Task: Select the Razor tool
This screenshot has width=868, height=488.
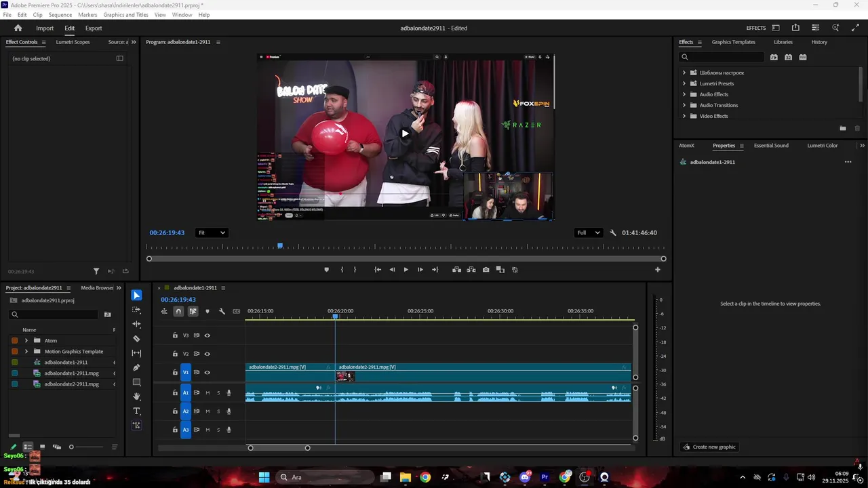Action: 136,339
